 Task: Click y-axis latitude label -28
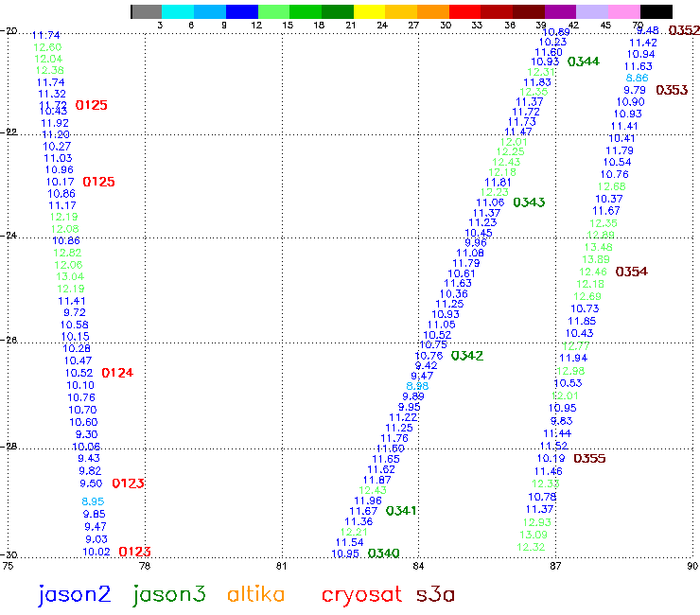[x=9, y=447]
